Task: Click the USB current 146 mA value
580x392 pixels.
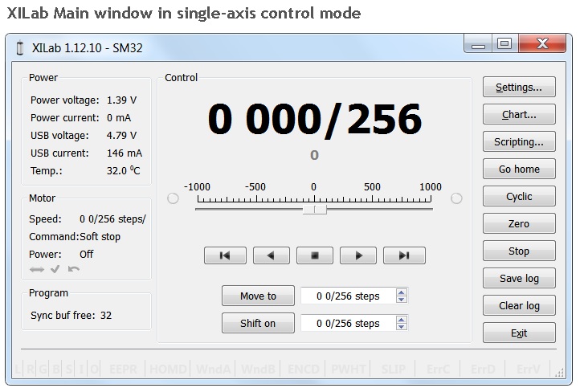Action: (x=125, y=153)
